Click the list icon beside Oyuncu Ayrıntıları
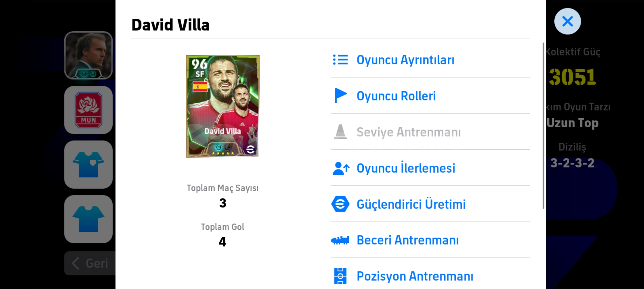 [x=340, y=60]
